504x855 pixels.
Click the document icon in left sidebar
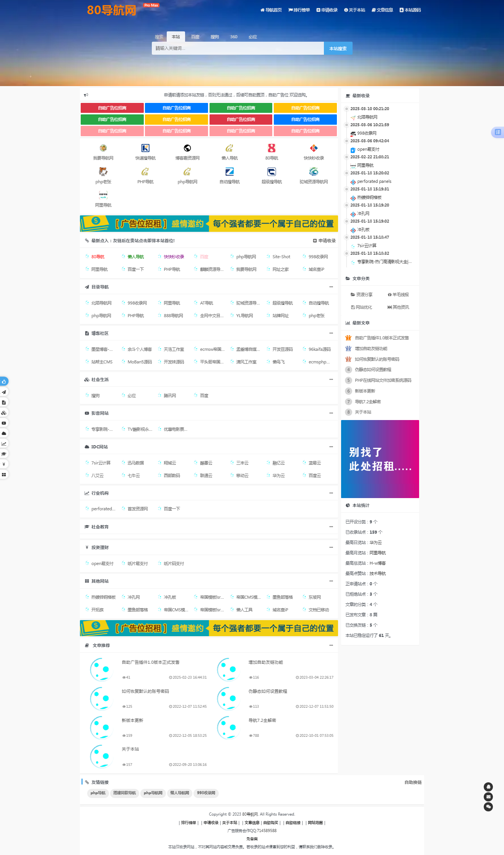click(x=4, y=402)
